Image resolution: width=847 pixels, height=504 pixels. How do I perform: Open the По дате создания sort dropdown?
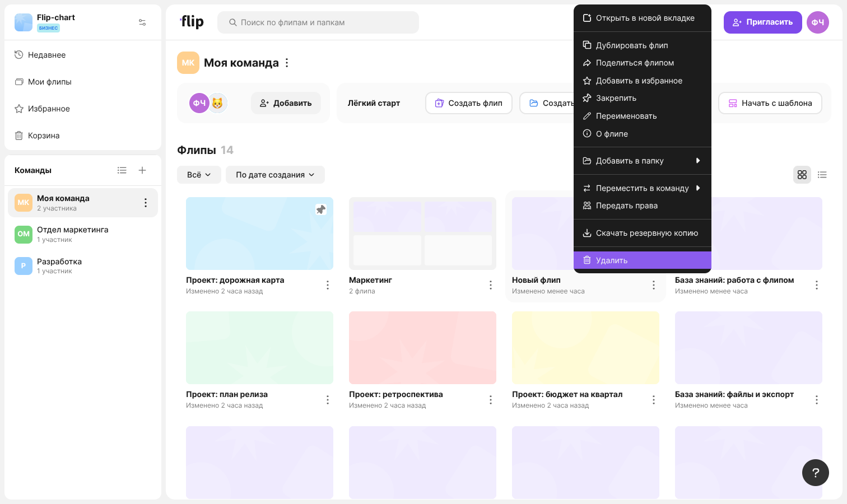(275, 175)
